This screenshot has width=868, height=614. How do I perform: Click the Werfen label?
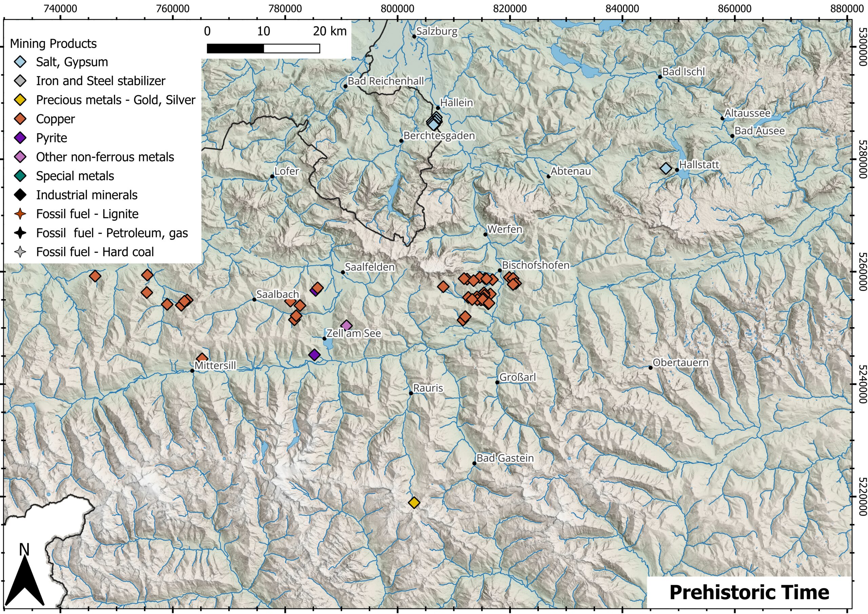tap(505, 230)
